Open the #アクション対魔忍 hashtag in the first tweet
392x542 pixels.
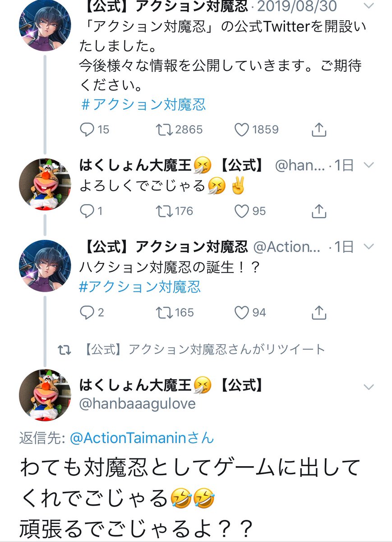[x=143, y=105]
